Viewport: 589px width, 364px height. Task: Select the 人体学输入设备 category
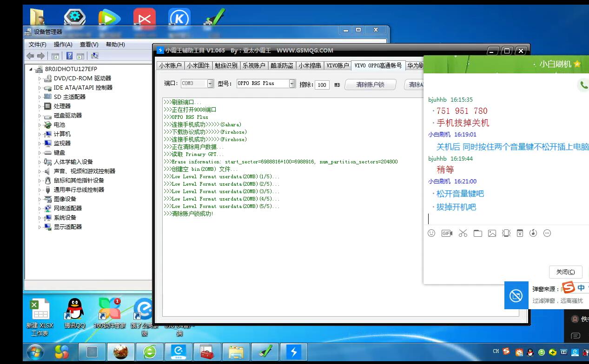coord(73,162)
